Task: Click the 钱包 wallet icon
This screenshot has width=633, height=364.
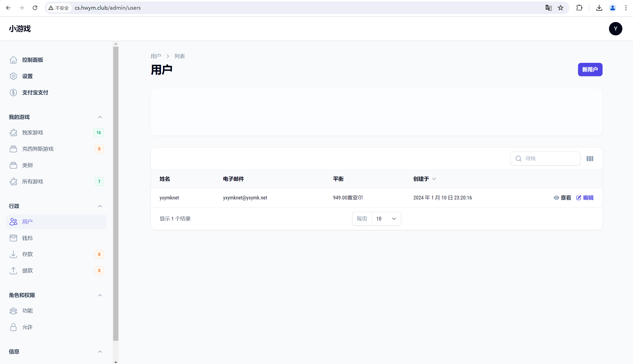Action: [x=13, y=238]
